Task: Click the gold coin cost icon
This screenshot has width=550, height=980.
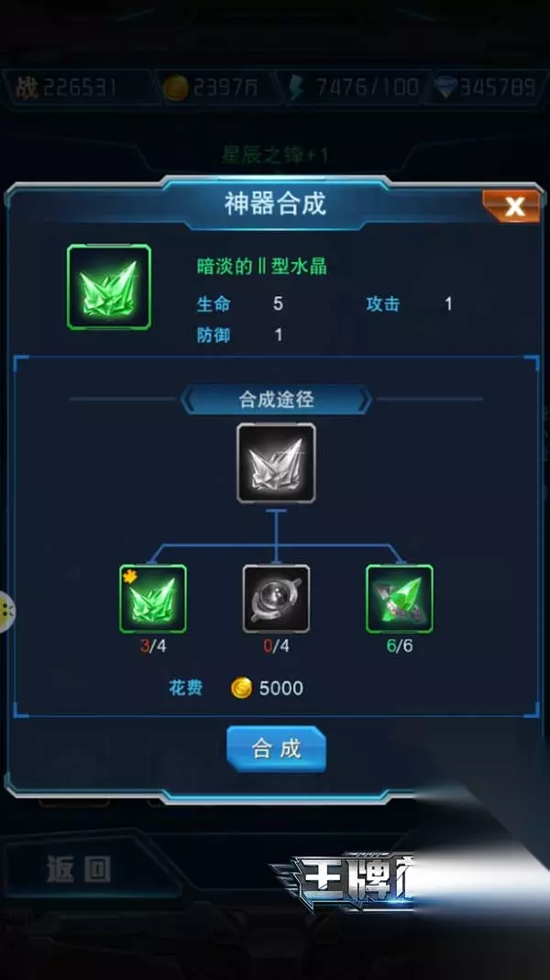Action: (241, 688)
